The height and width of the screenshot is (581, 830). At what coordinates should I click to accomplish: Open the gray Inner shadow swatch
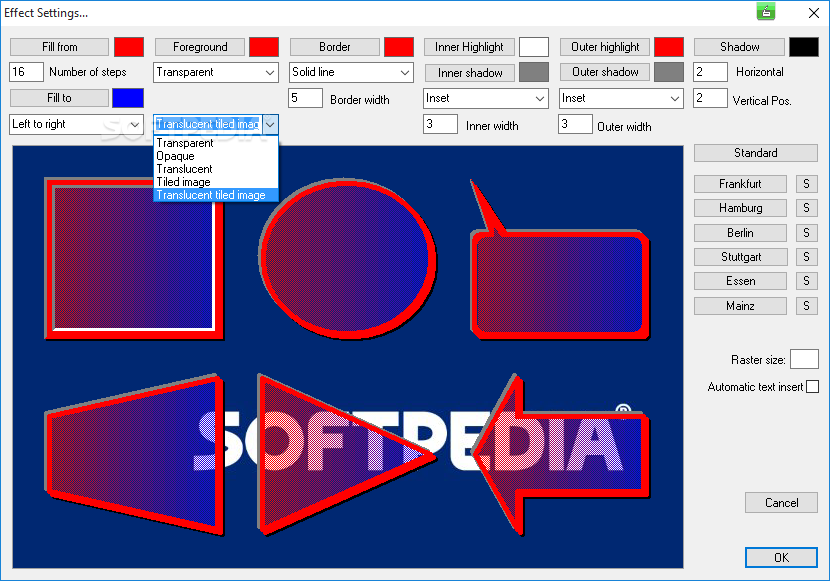tap(534, 72)
